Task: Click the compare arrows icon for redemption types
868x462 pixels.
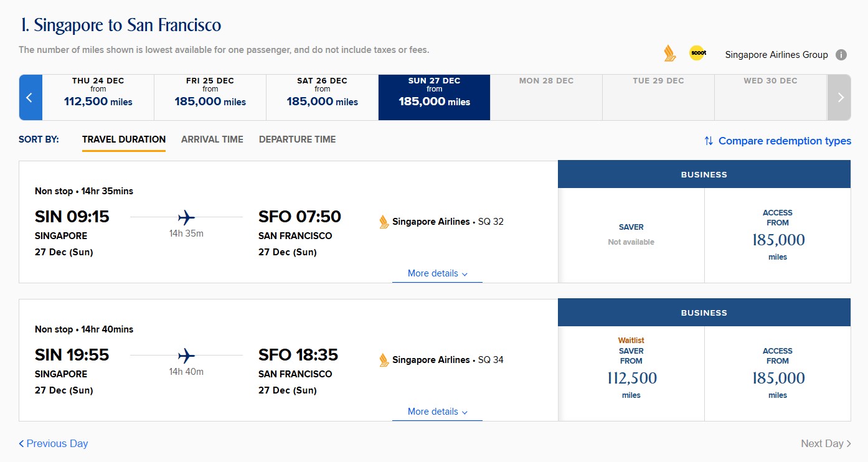Action: 709,141
